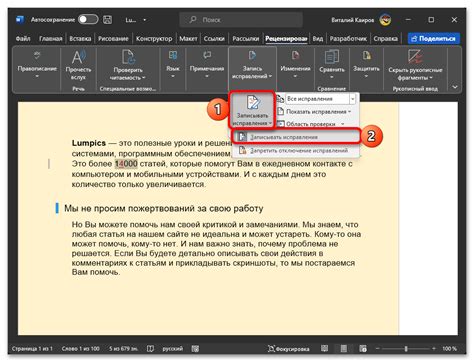Click the zoom out minus button
The width and height of the screenshot is (474, 362).
click(x=378, y=349)
